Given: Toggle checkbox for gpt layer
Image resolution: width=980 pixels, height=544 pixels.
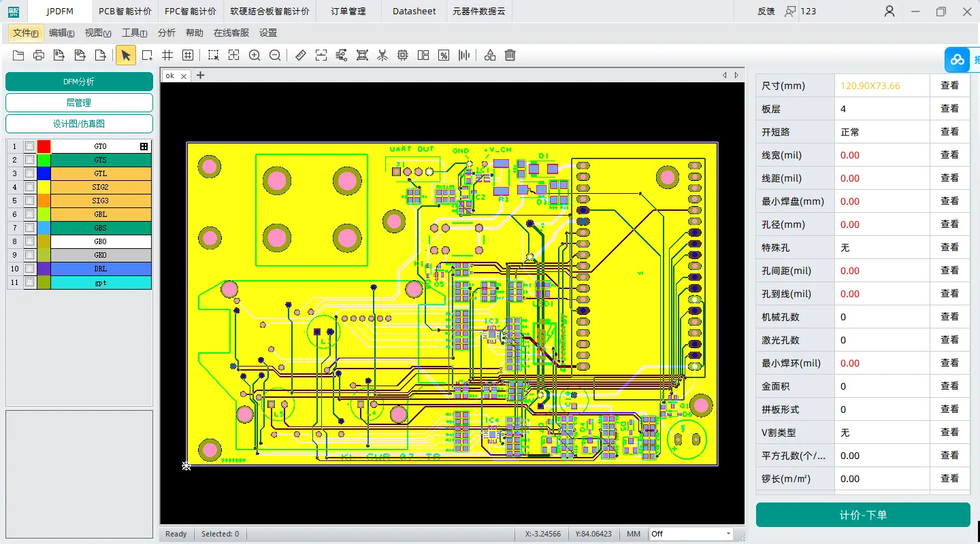Looking at the screenshot, I should 29,282.
